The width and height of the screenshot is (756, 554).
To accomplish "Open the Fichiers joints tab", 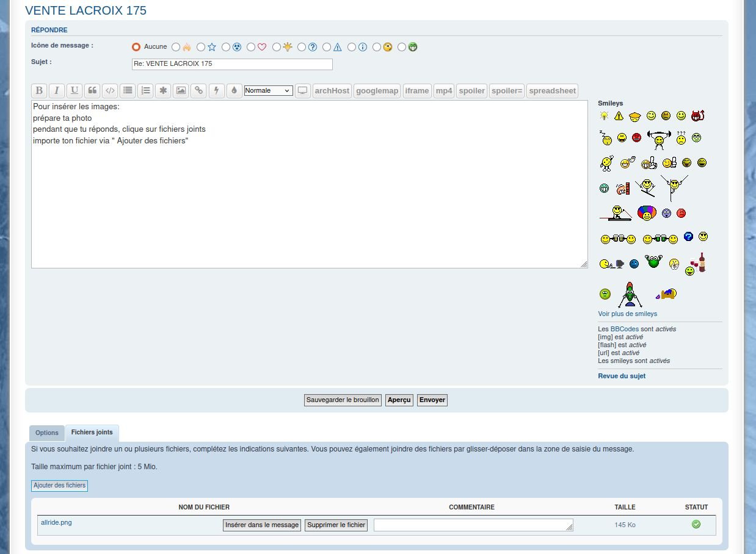I will [x=92, y=433].
